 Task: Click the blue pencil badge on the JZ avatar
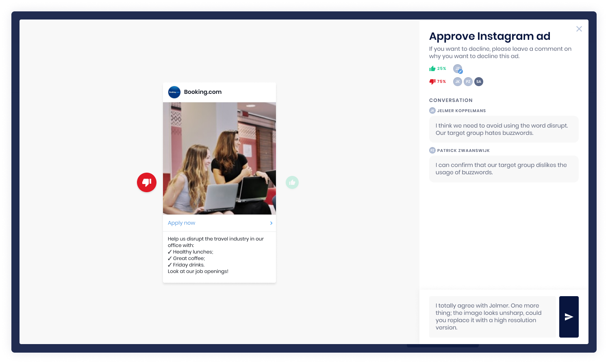point(460,71)
